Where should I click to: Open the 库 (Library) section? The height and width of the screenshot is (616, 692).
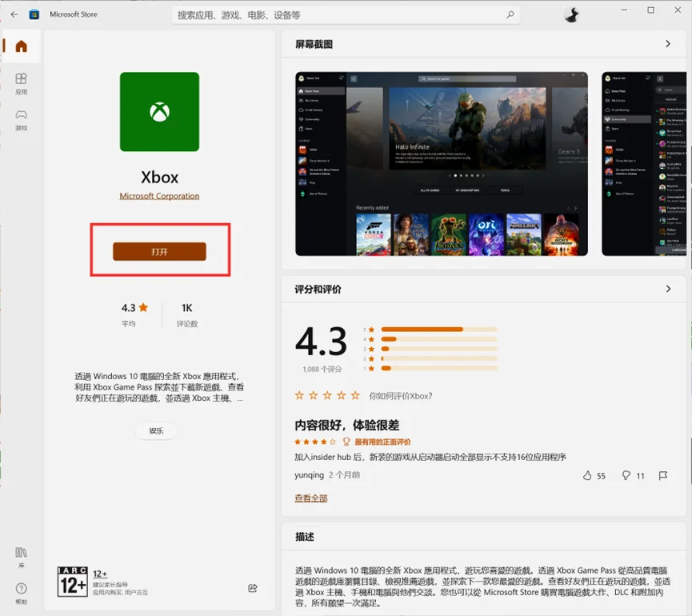click(21, 558)
